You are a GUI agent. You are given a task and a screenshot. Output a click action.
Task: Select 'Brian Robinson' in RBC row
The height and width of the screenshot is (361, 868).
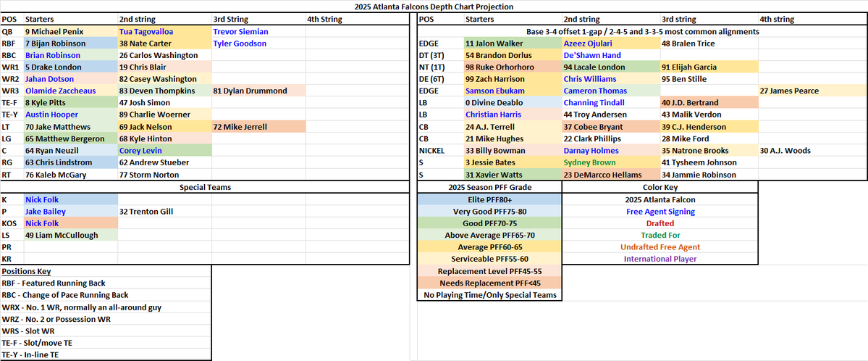pos(71,55)
